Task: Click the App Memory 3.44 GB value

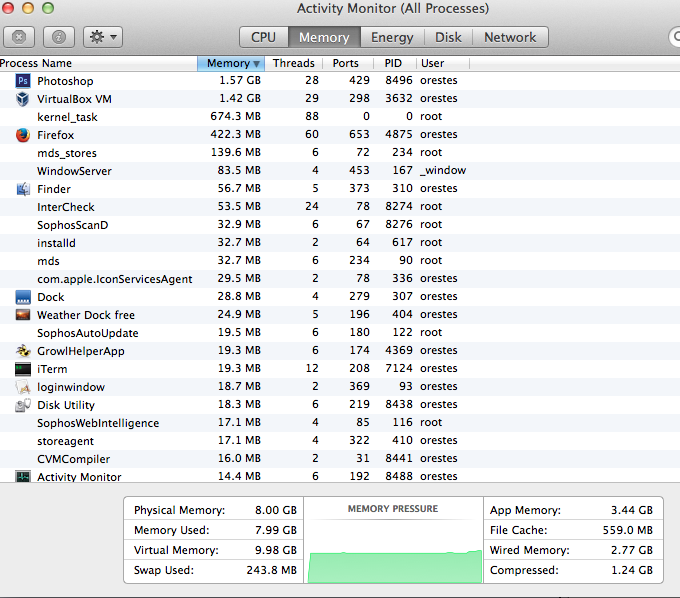Action: click(x=632, y=510)
